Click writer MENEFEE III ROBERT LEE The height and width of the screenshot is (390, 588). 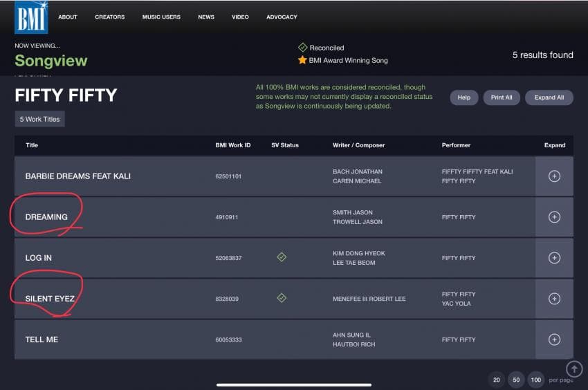pyautogui.click(x=369, y=299)
